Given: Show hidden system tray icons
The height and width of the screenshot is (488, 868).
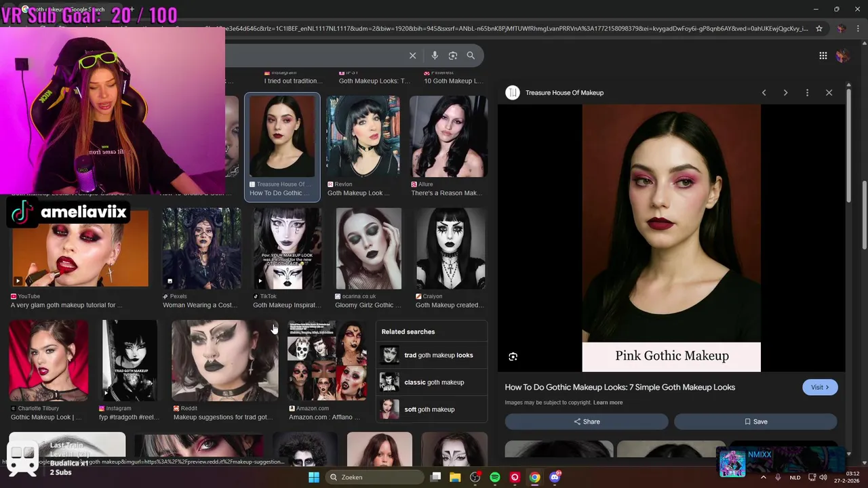Looking at the screenshot, I should click(x=763, y=477).
